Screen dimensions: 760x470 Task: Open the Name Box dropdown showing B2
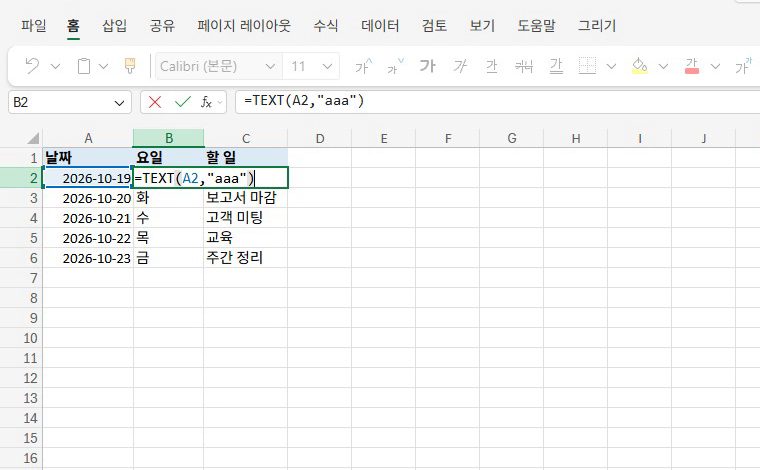coord(119,103)
